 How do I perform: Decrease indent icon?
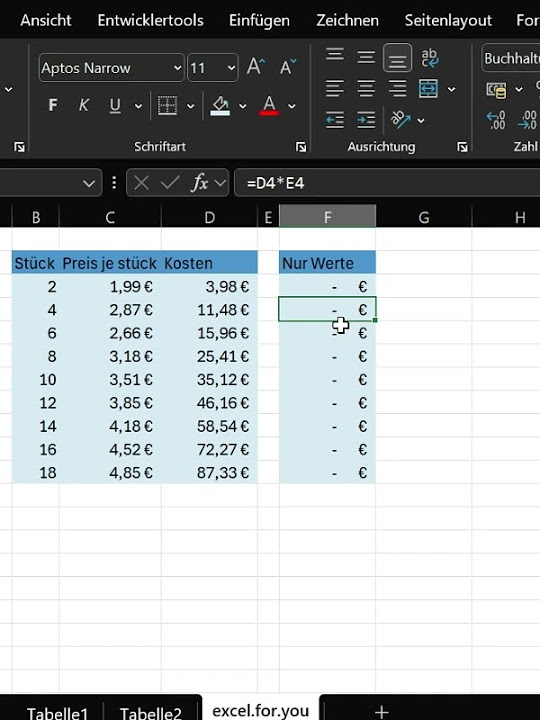pyautogui.click(x=335, y=120)
